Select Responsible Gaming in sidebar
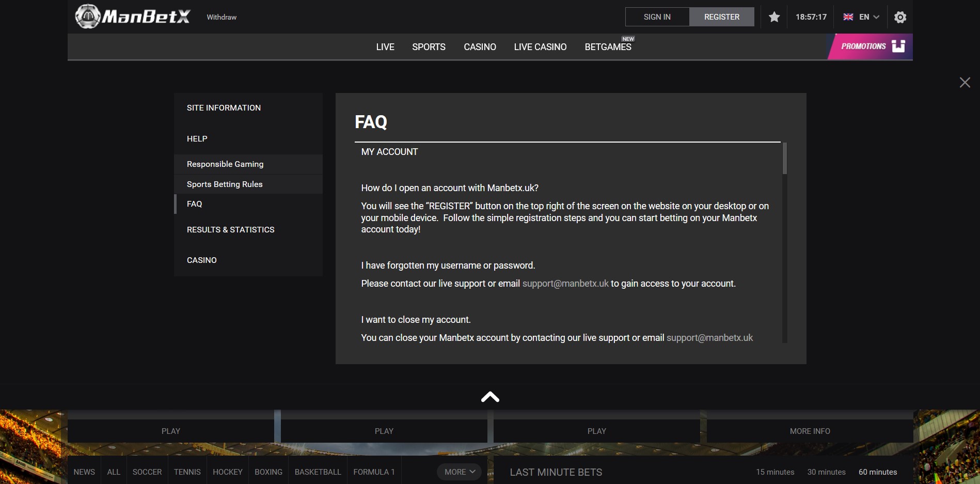980x484 pixels. (x=248, y=164)
